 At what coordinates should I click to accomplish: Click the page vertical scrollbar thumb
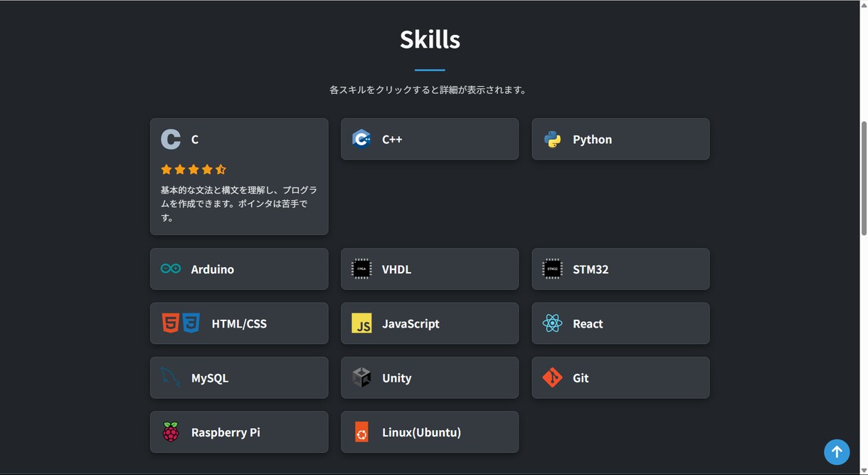864,178
